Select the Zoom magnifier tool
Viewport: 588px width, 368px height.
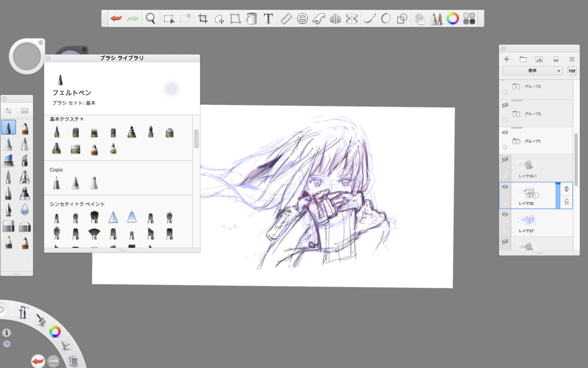point(150,19)
